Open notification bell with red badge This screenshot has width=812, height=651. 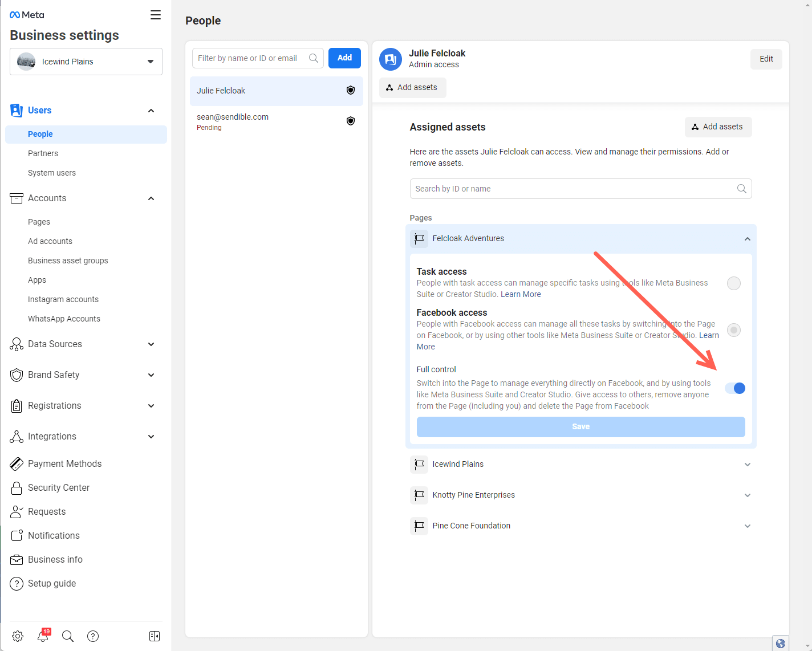[43, 636]
